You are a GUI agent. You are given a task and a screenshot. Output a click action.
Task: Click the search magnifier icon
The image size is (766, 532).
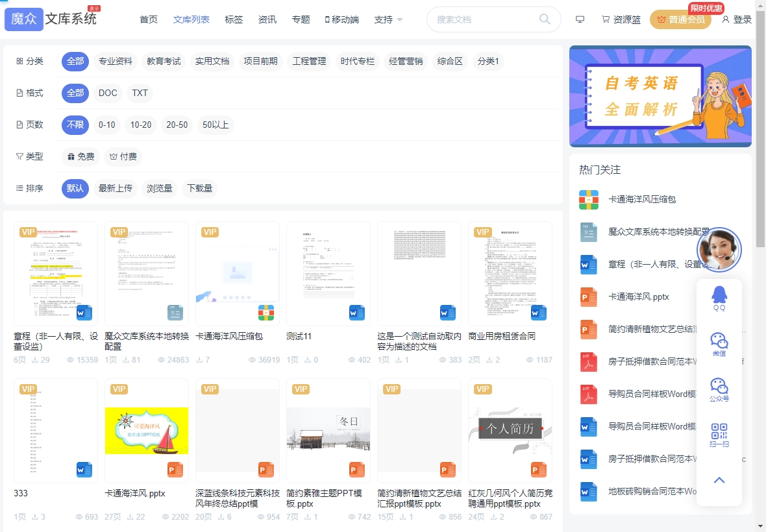pyautogui.click(x=545, y=19)
